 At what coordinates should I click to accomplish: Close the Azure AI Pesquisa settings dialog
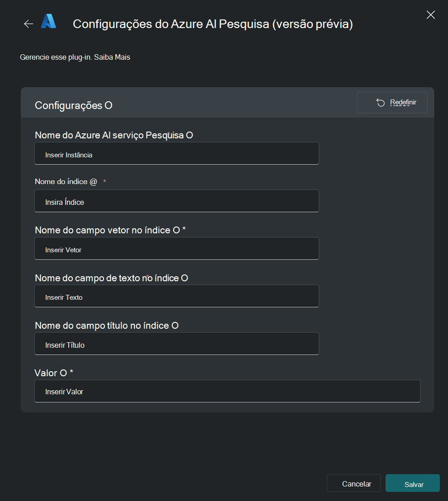point(430,15)
